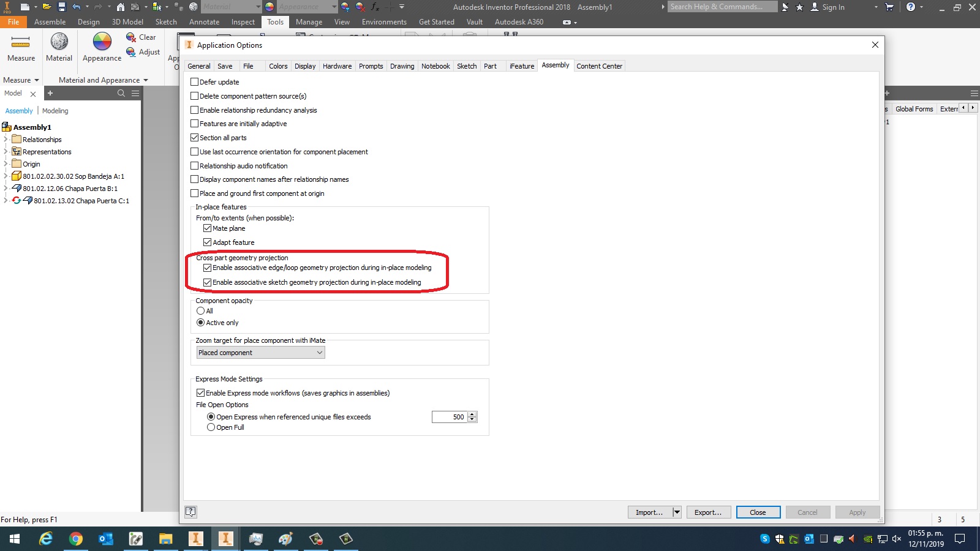Select the All component opacity radio button

(x=201, y=311)
